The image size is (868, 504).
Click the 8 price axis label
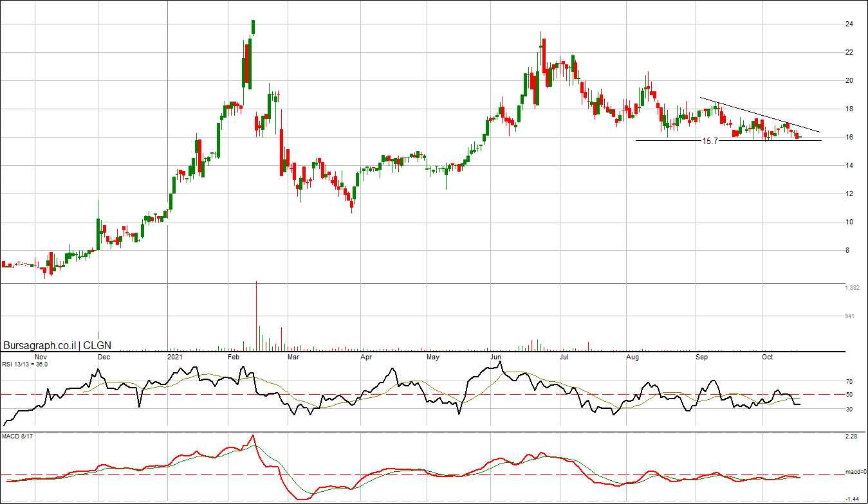[847, 251]
